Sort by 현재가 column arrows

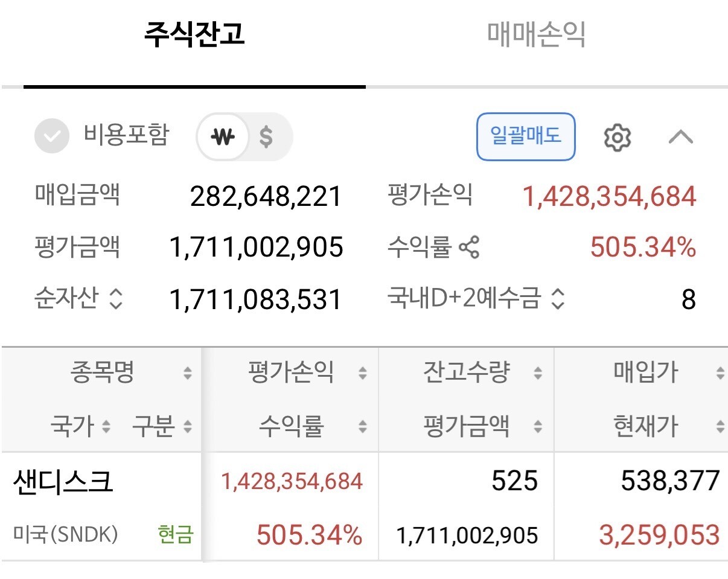[x=720, y=427]
